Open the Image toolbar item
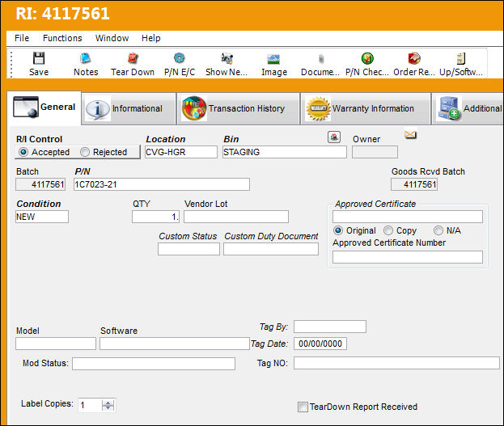The image size is (504, 426). pyautogui.click(x=274, y=64)
